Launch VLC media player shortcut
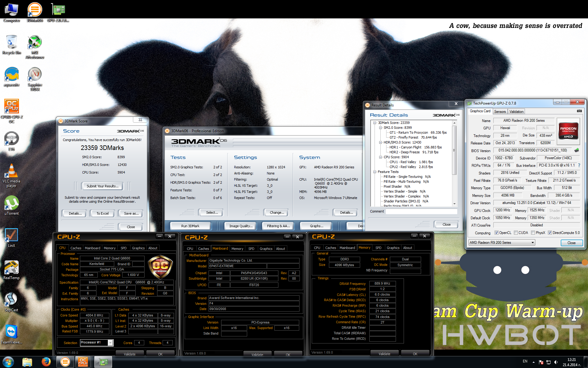 click(11, 175)
